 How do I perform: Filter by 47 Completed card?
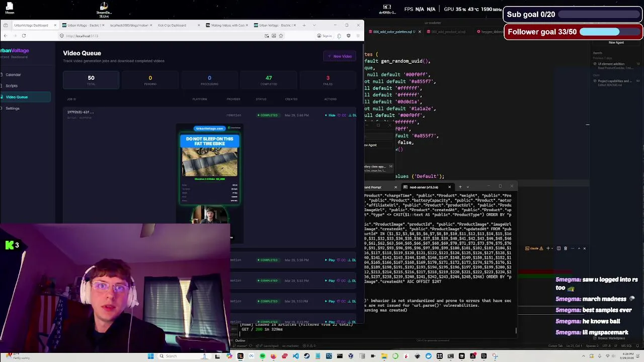pos(269,80)
